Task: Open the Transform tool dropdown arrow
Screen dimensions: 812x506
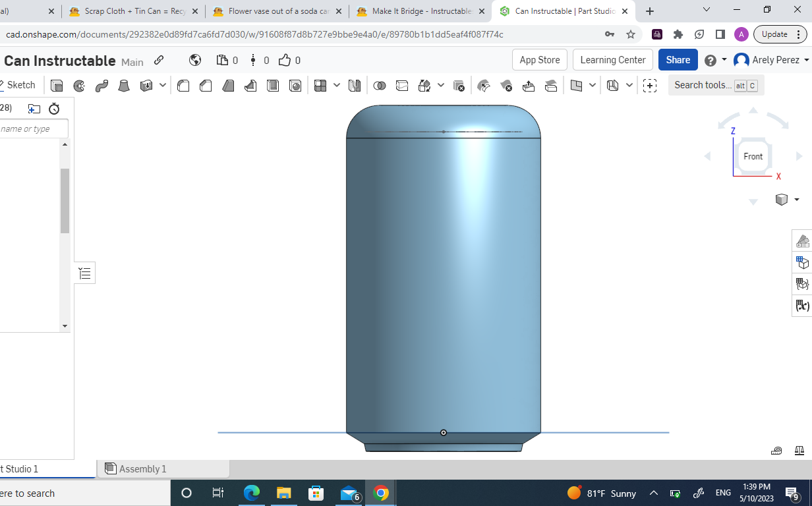Action: point(440,85)
